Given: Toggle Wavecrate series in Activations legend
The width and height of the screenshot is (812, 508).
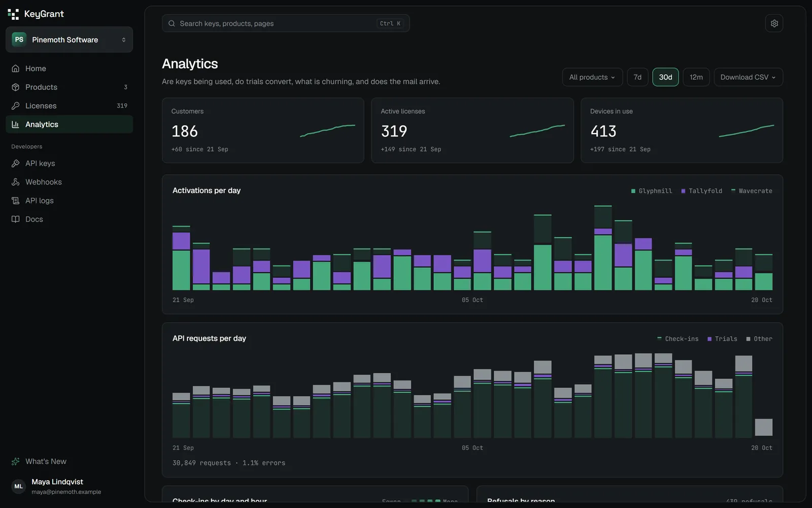Looking at the screenshot, I should (752, 191).
